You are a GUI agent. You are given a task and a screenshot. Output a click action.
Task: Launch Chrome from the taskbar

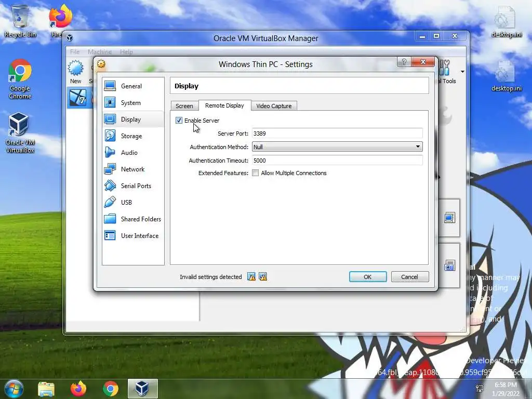point(111,389)
